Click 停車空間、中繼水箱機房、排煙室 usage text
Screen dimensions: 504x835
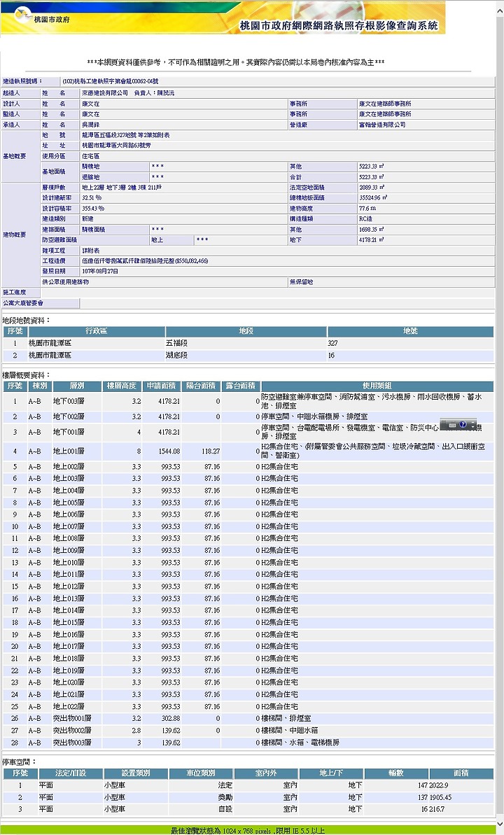314,416
